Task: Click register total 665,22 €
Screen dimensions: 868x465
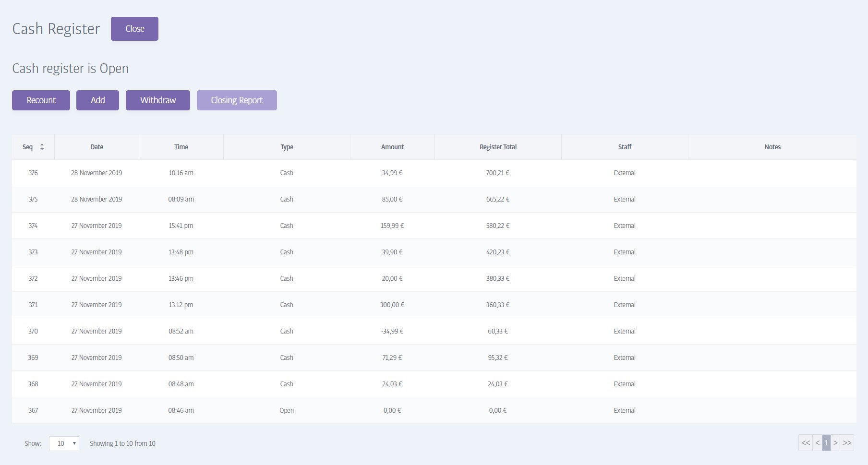Action: pos(498,199)
